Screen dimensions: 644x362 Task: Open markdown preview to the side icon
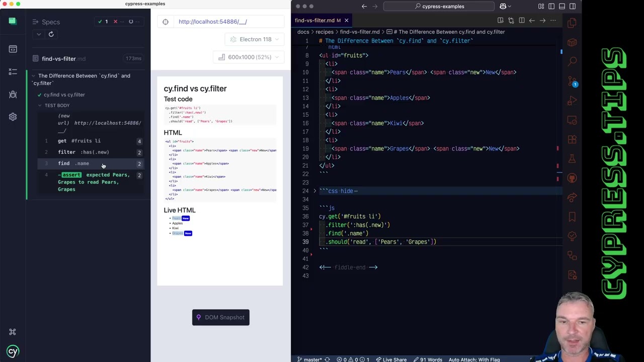501,21
